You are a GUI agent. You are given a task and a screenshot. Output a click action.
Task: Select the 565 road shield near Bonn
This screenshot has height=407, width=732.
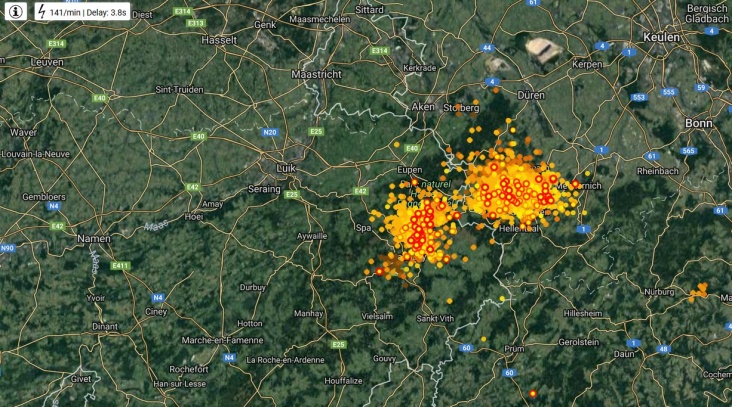[688, 151]
